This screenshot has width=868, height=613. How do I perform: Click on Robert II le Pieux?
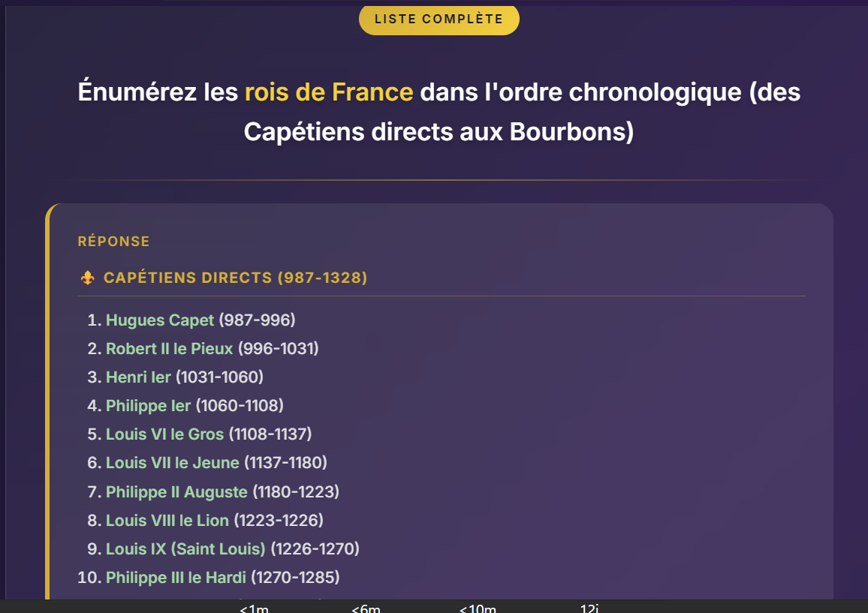pos(170,349)
